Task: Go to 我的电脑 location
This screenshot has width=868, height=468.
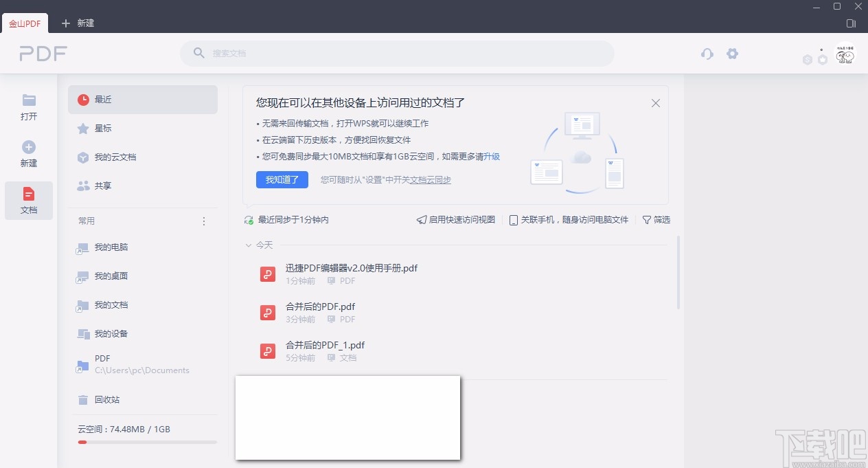Action: (143, 247)
